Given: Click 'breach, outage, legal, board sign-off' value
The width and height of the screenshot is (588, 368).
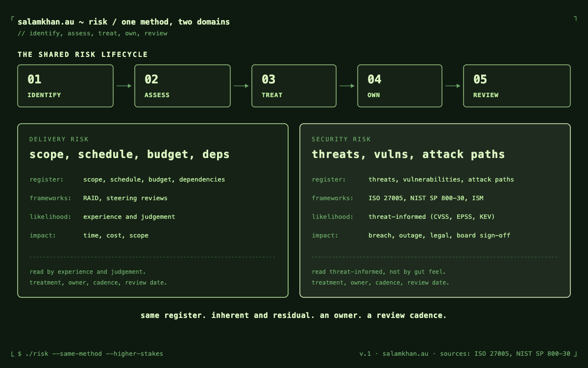Looking at the screenshot, I should pyautogui.click(x=440, y=236).
